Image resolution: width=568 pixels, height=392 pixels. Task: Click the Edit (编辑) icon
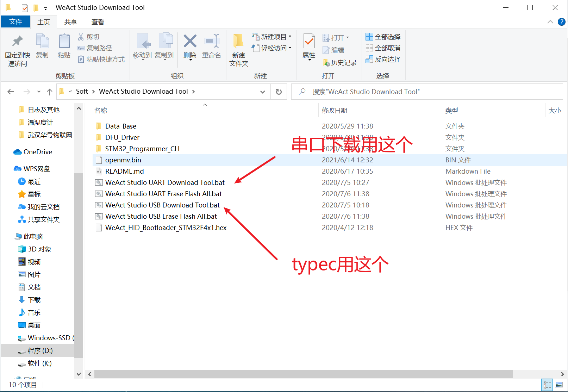(x=326, y=50)
